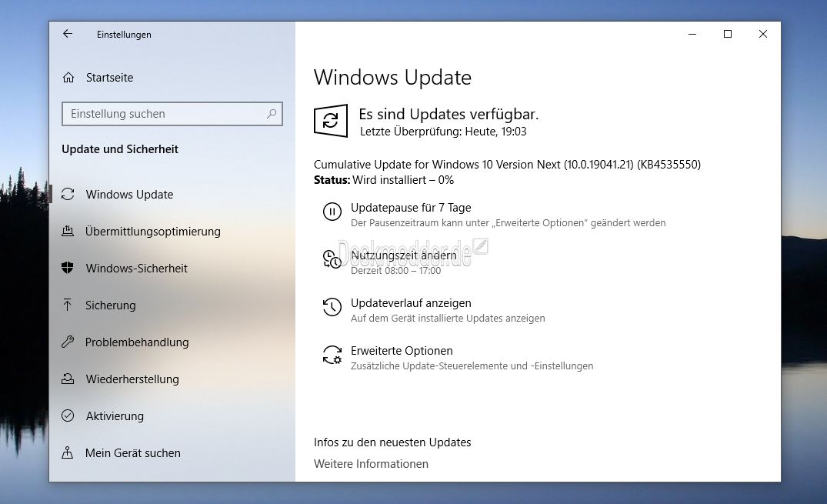Click Zusätzliche Update-Steuerelemente und -Einstellungen text
The height and width of the screenshot is (504, 827).
[x=472, y=365]
